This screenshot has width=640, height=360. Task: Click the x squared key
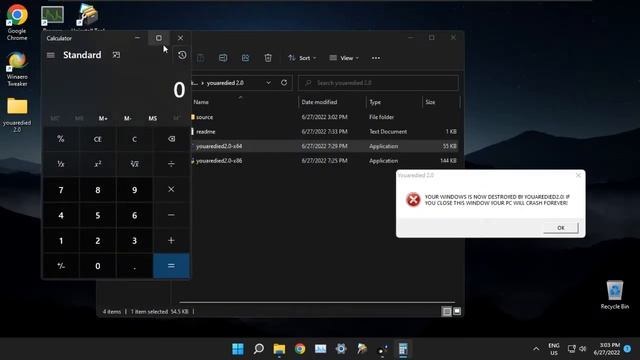98,164
